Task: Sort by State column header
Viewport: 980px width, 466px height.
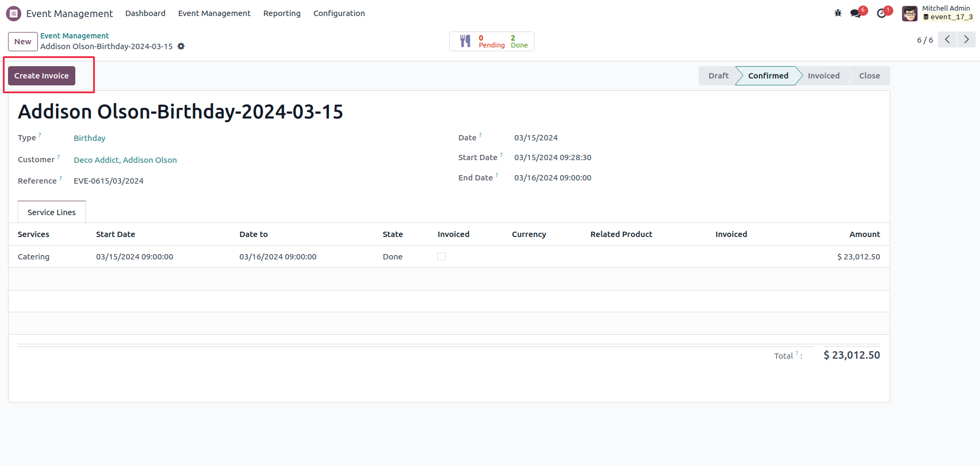Action: pyautogui.click(x=393, y=234)
